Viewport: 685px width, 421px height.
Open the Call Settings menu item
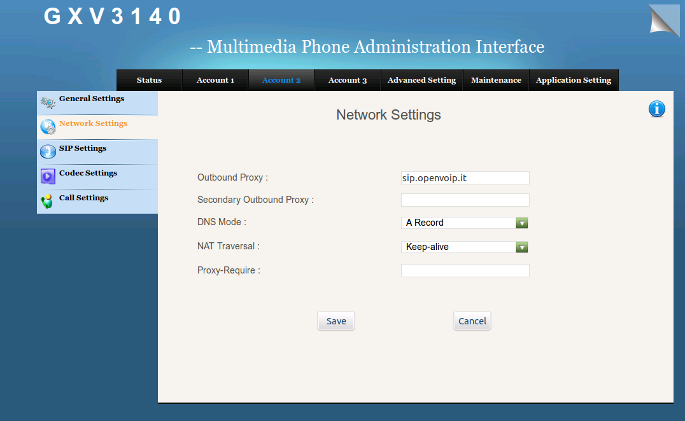click(97, 201)
